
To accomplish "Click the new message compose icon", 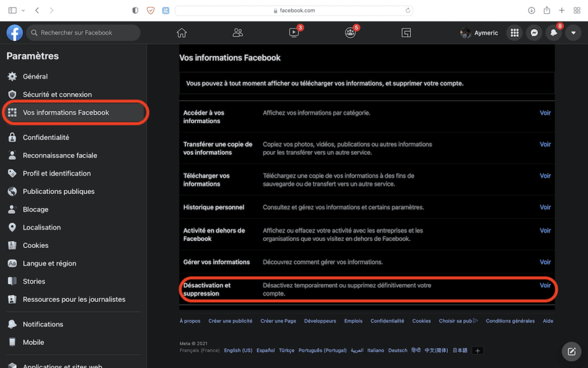I will coord(571,351).
